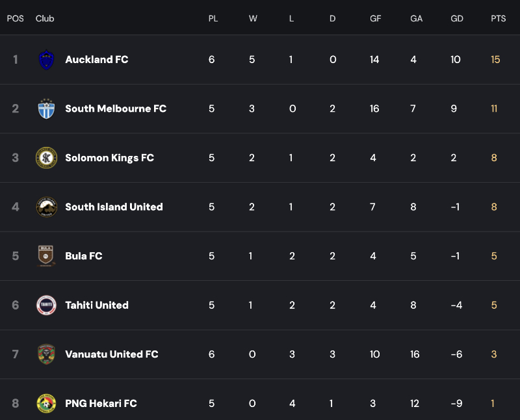Click the South Island United crest
The width and height of the screenshot is (520, 420).
point(46,207)
